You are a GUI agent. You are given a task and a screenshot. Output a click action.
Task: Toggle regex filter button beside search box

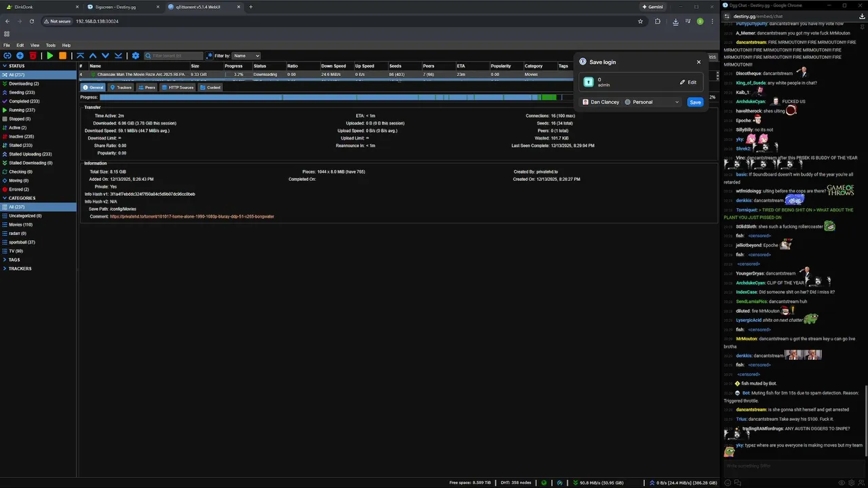click(x=210, y=56)
